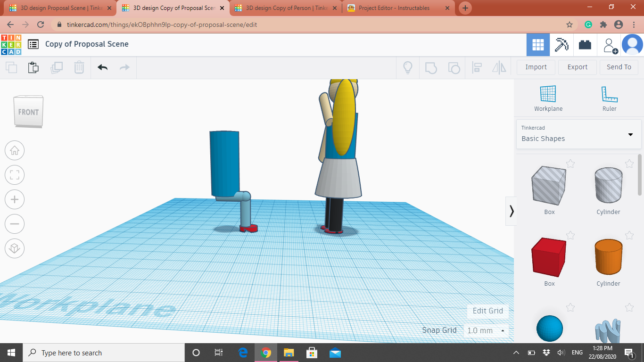The image size is (644, 362).
Task: Select the blue Sphere shape
Action: click(x=549, y=329)
